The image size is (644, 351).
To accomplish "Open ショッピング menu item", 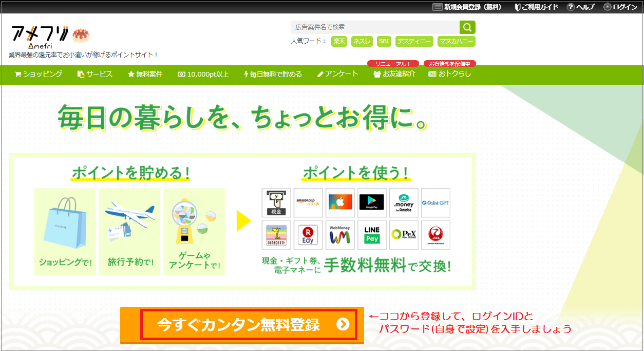I will coord(39,74).
